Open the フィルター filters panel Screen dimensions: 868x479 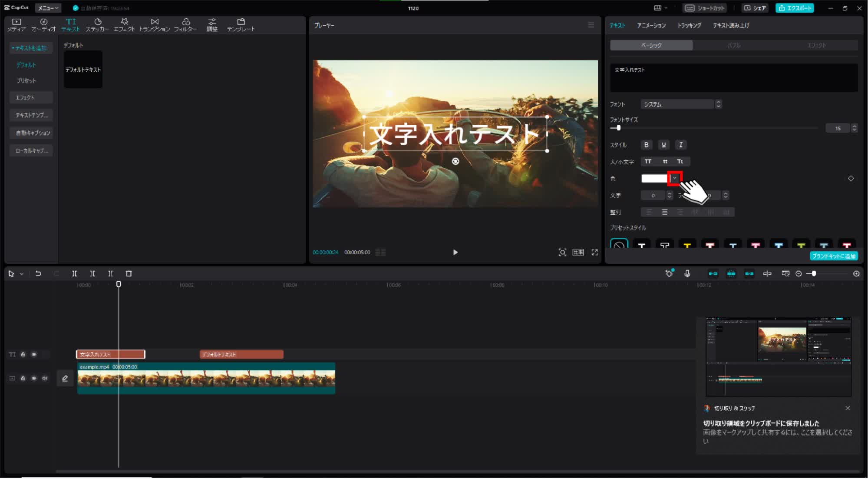click(185, 25)
